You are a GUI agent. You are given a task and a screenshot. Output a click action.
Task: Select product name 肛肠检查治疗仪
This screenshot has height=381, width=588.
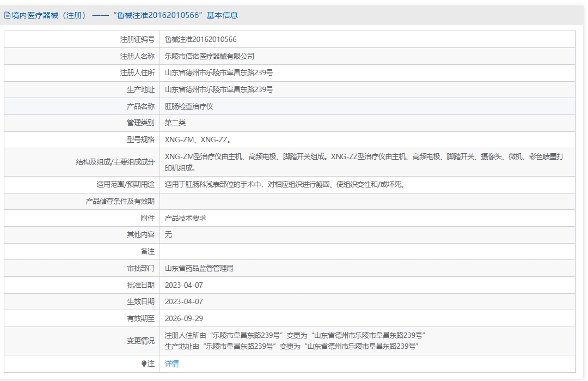[x=189, y=106]
